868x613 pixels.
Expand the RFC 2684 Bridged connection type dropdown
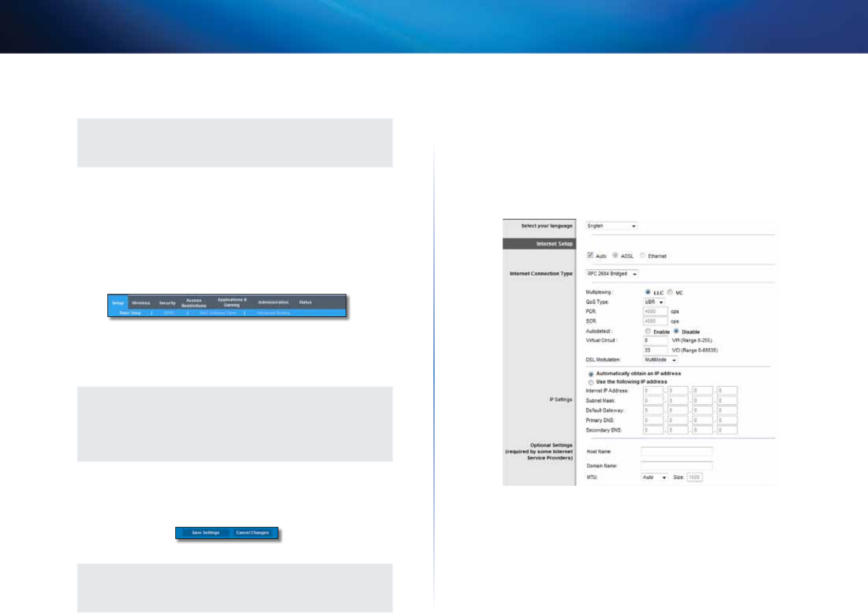[612, 274]
